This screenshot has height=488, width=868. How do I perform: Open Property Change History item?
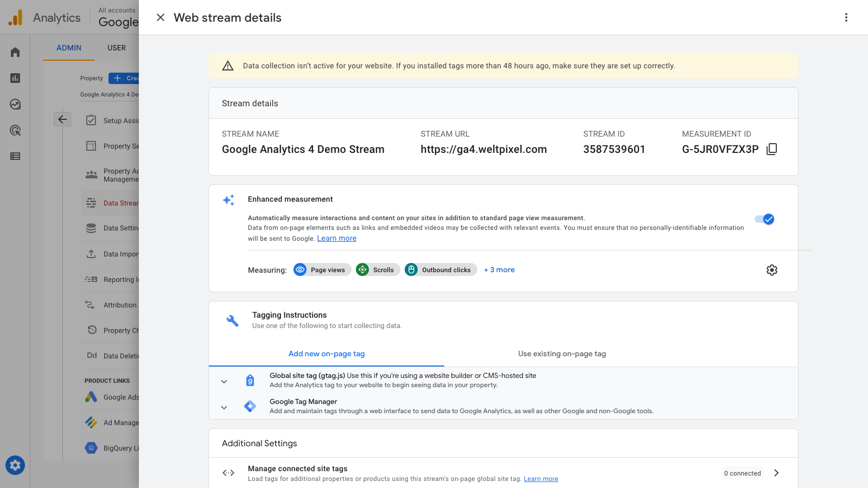pos(112,330)
